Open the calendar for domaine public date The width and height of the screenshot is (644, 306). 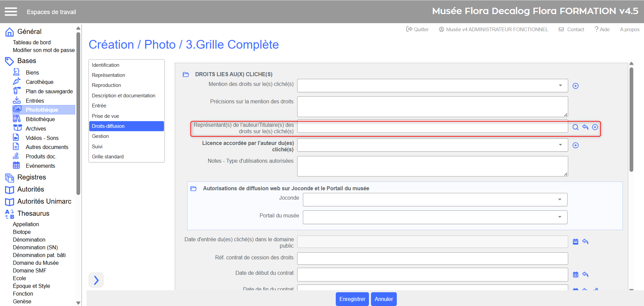coord(575,242)
